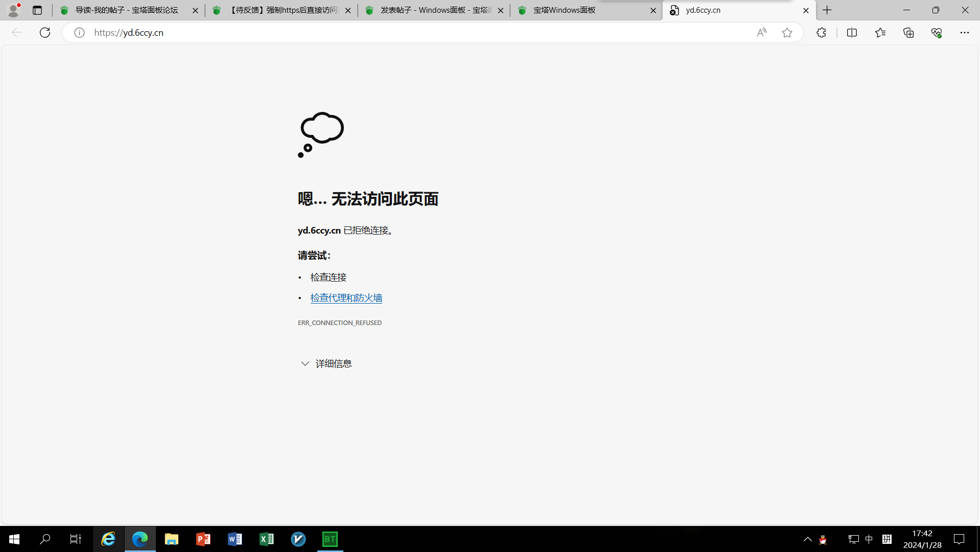This screenshot has width=980, height=552.
Task: Switch to the 【待反馈】强制https tab
Action: [x=281, y=10]
